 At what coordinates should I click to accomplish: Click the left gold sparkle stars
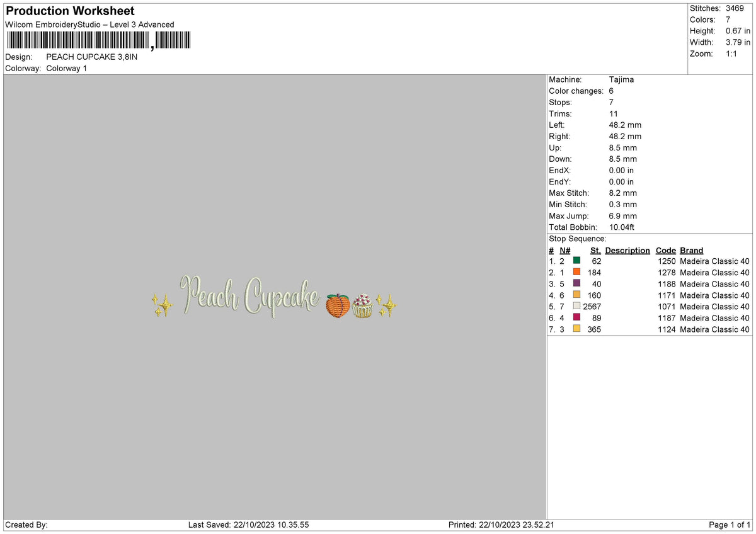(x=163, y=305)
